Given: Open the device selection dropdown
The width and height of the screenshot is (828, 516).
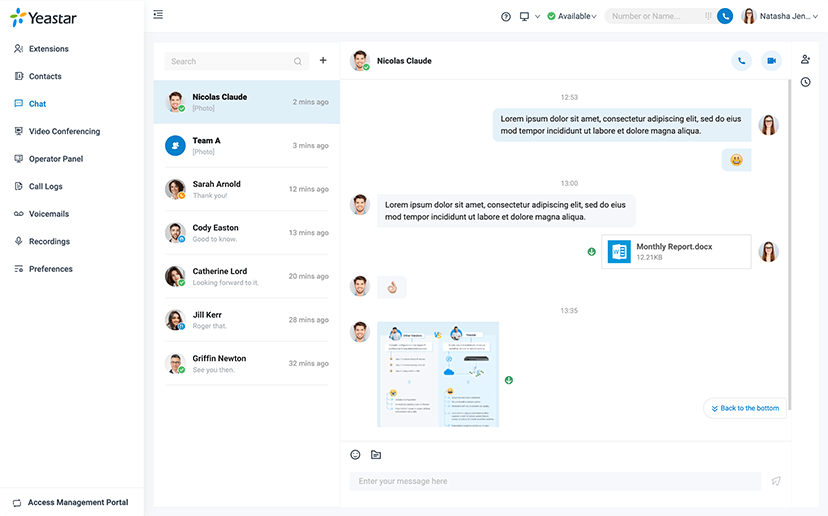Looking at the screenshot, I should [x=529, y=16].
